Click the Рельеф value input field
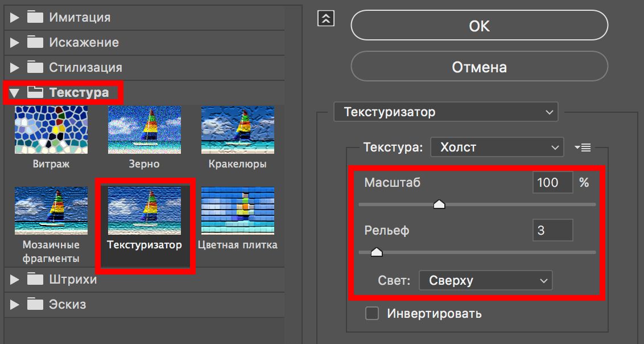This screenshot has height=344, width=644. (552, 230)
